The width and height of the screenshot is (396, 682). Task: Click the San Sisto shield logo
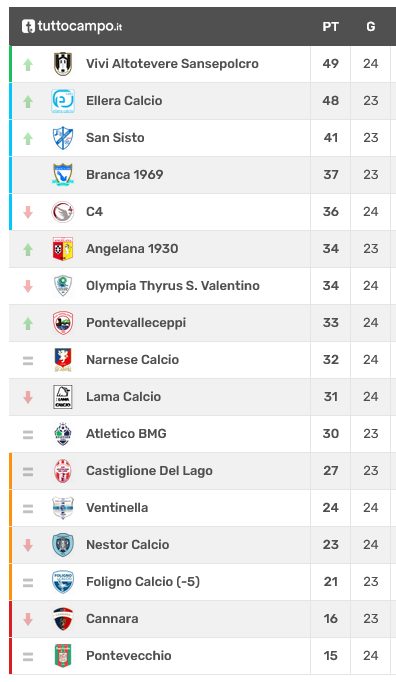point(63,138)
